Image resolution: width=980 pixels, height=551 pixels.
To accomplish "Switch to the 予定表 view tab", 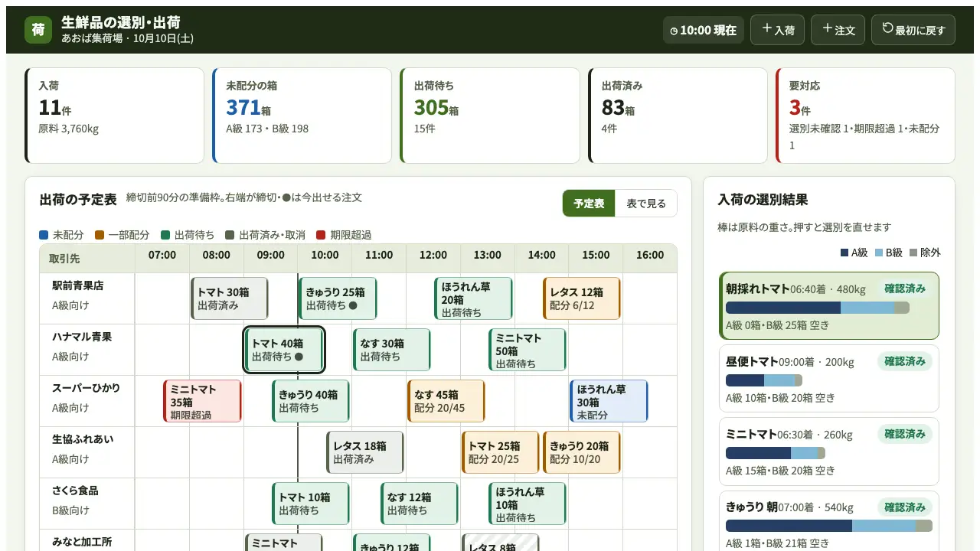I will (x=589, y=204).
